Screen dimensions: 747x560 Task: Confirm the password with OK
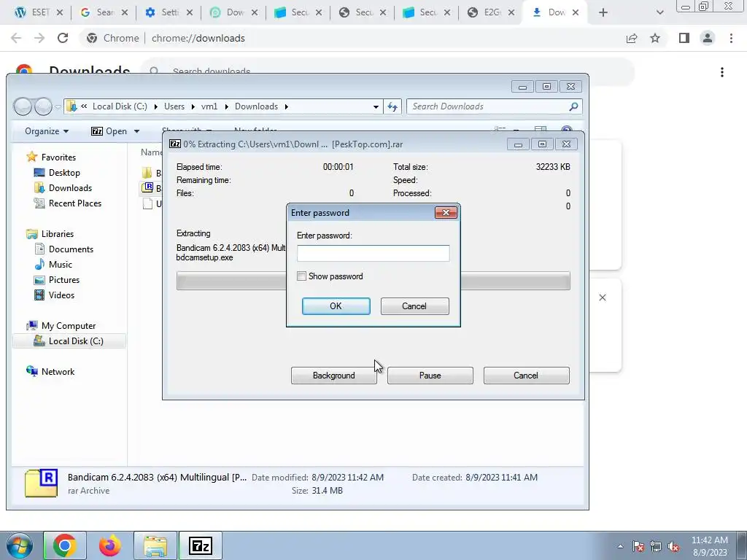click(x=336, y=306)
